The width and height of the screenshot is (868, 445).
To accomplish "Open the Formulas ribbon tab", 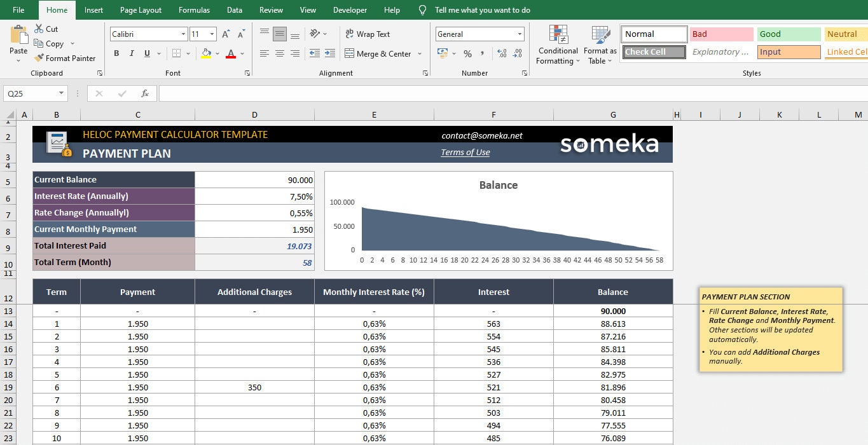I will pyautogui.click(x=193, y=10).
